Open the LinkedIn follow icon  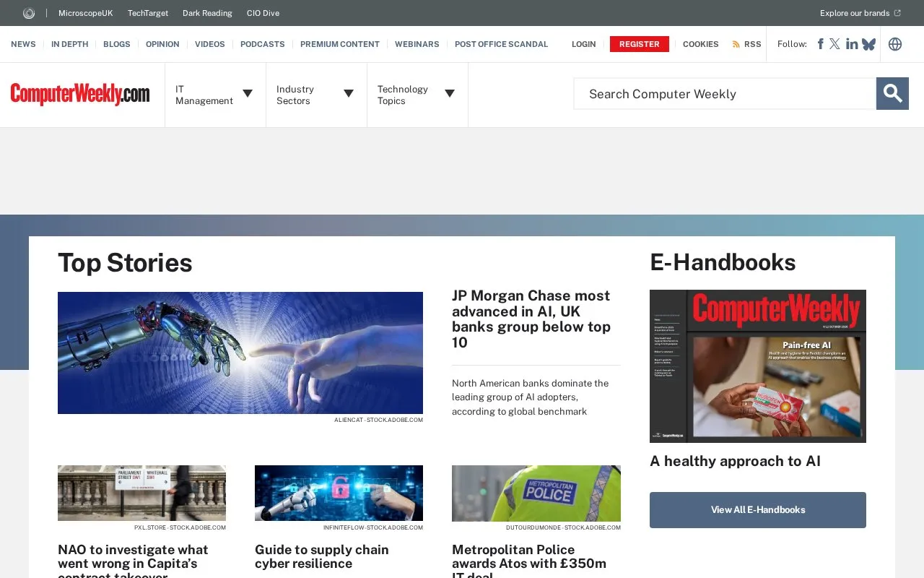click(x=852, y=44)
